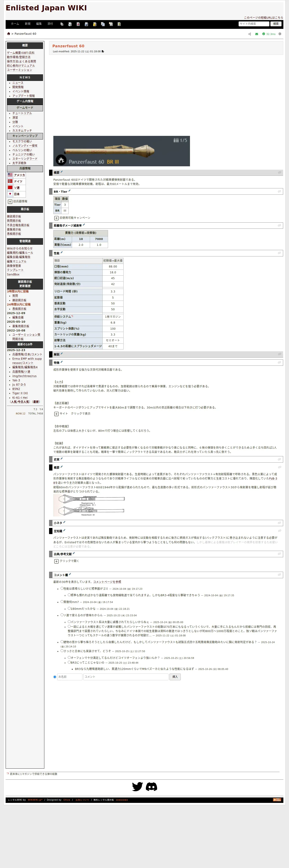Click the 挿入 comment submit button
289x868 pixels.
pos(175,677)
